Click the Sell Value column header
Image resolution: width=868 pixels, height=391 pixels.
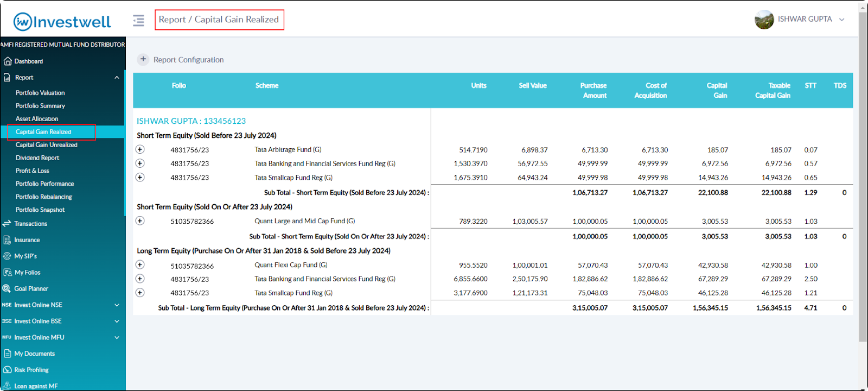coord(533,86)
